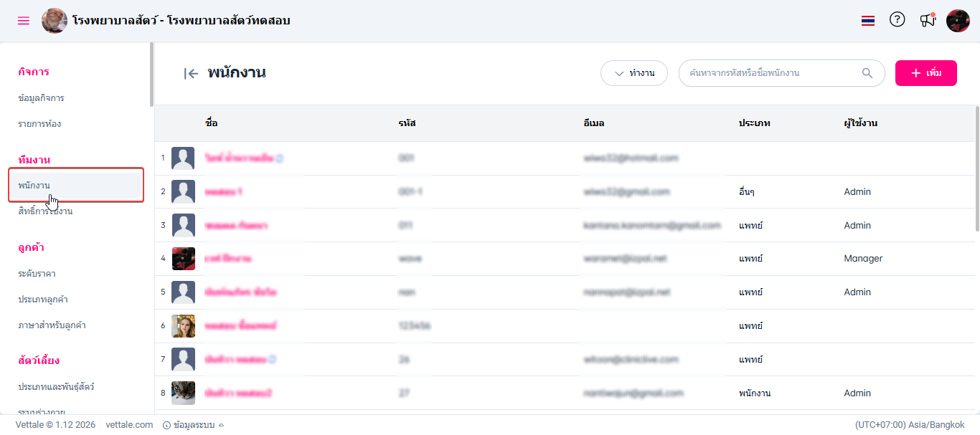Click the Thai flag language icon
The image size is (980, 435).
point(868,21)
